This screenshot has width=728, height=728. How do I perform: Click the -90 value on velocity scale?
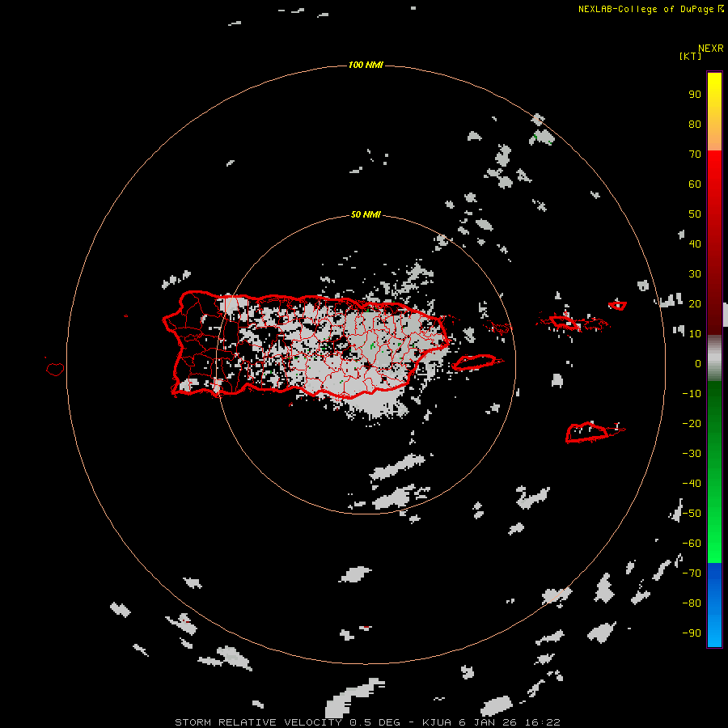pos(692,633)
